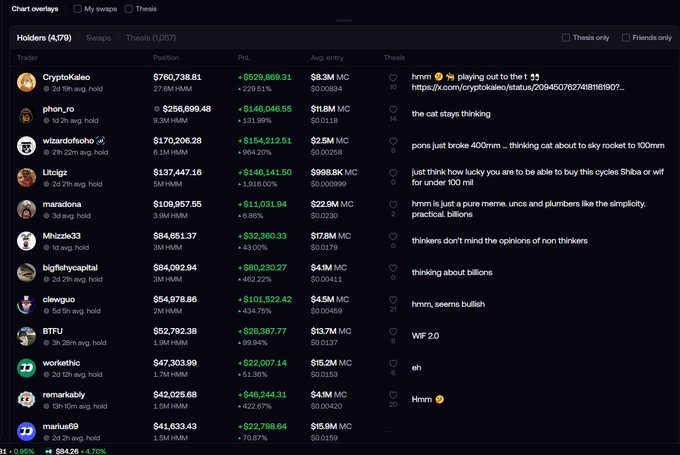Sort by the PnL column header
Image resolution: width=680 pixels, height=455 pixels.
(x=244, y=58)
